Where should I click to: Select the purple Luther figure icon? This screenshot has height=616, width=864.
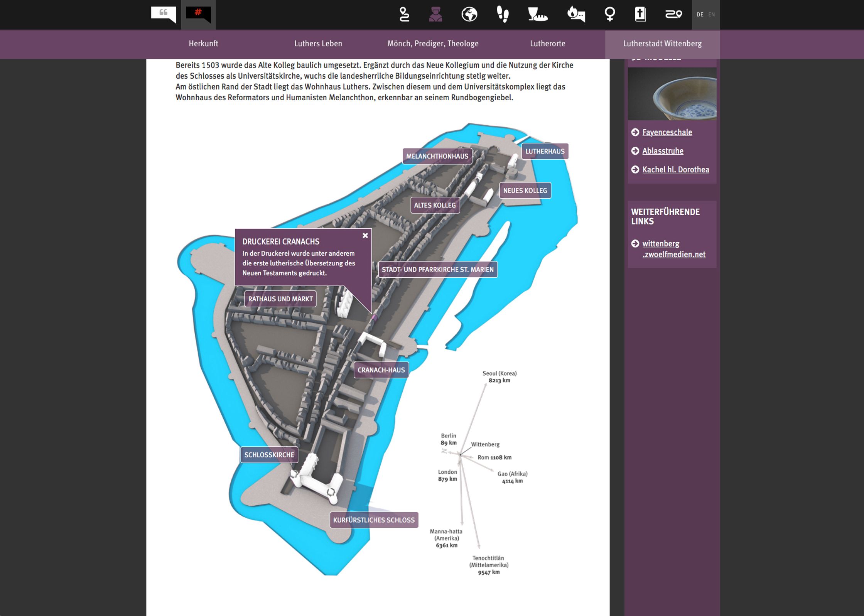[435, 15]
